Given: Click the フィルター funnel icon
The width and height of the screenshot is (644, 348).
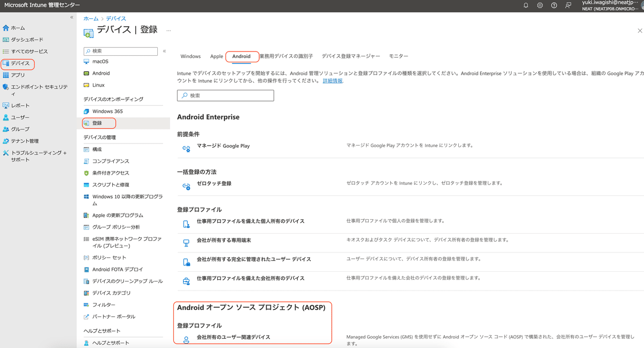Looking at the screenshot, I should (x=86, y=305).
